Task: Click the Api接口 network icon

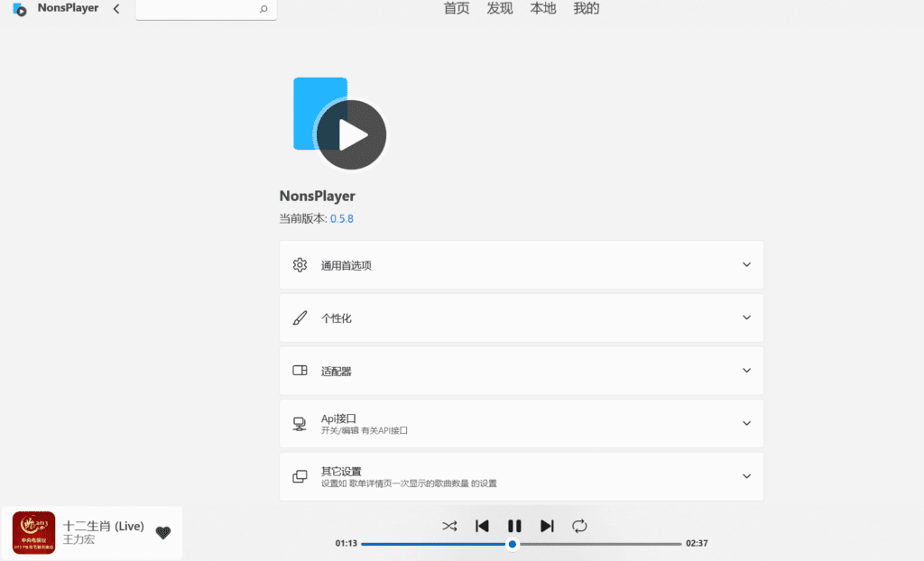Action: pyautogui.click(x=300, y=424)
